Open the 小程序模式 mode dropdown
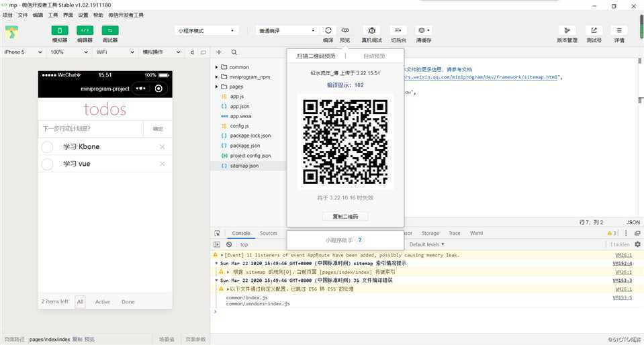644x345 pixels. 207,31
